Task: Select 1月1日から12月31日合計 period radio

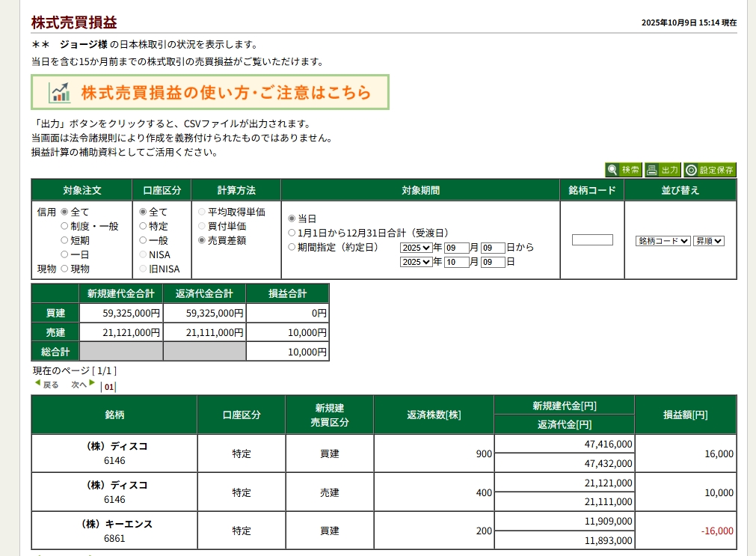Action: coord(292,233)
